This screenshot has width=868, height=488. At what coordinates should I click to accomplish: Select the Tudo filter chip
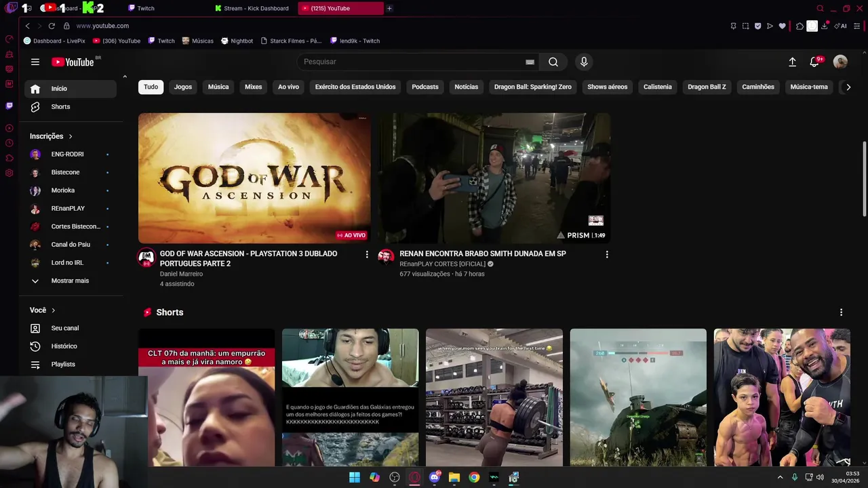tap(151, 87)
